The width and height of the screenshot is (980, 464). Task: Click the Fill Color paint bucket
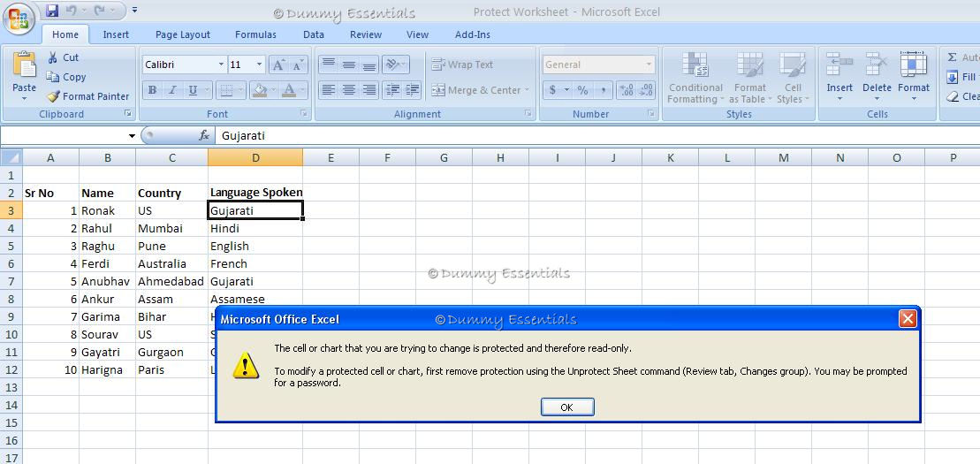coord(261,90)
